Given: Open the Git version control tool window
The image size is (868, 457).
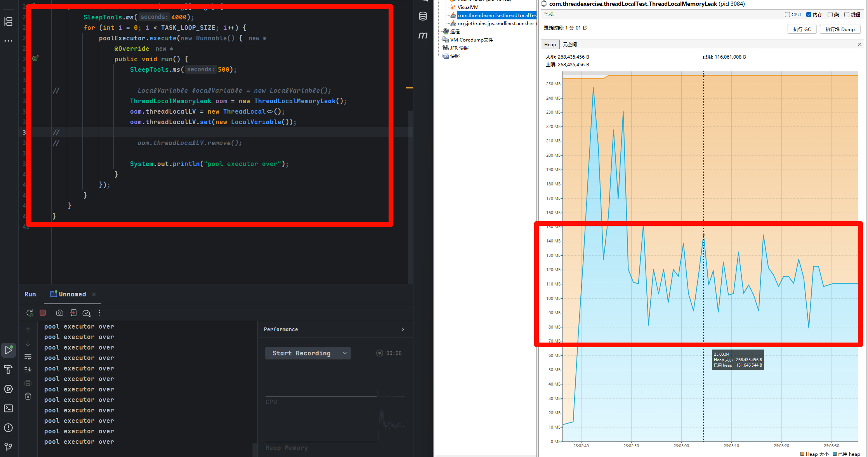Looking at the screenshot, I should point(8,447).
